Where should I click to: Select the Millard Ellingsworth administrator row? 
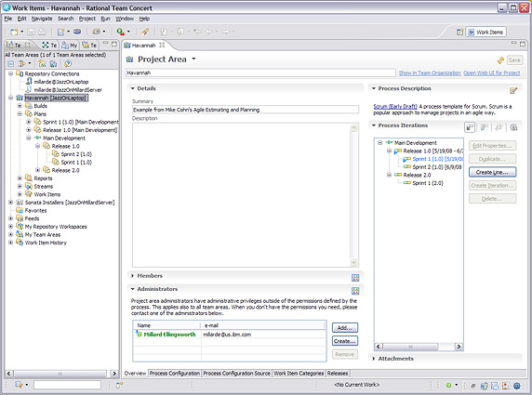pos(230,335)
